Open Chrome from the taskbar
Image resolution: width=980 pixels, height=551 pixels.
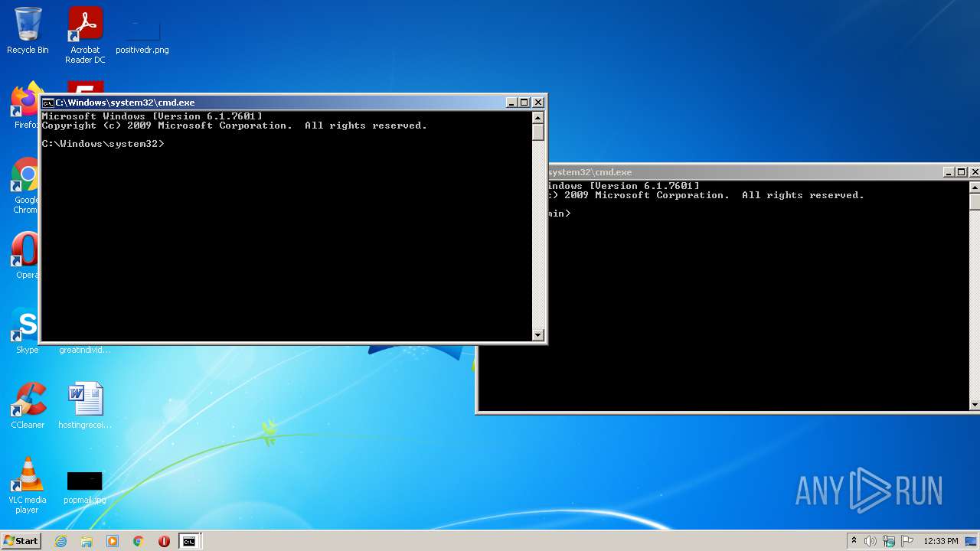139,541
